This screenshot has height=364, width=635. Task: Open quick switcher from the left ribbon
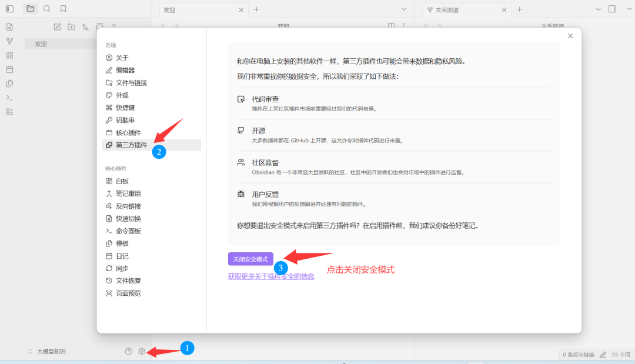point(10,27)
